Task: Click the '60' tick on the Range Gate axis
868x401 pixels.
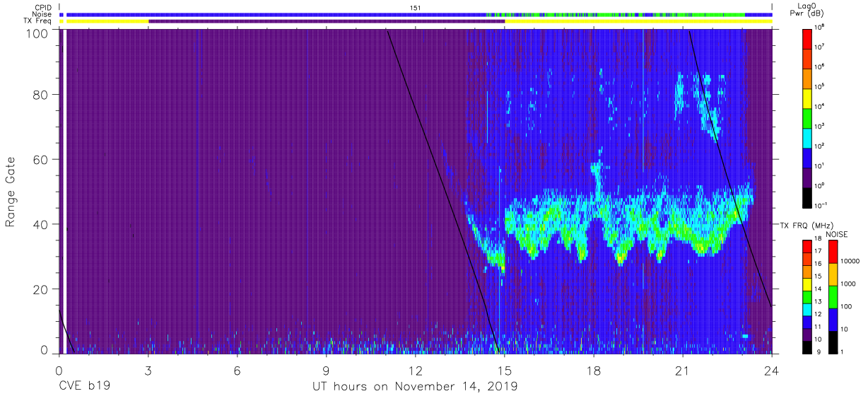Action: 41,160
